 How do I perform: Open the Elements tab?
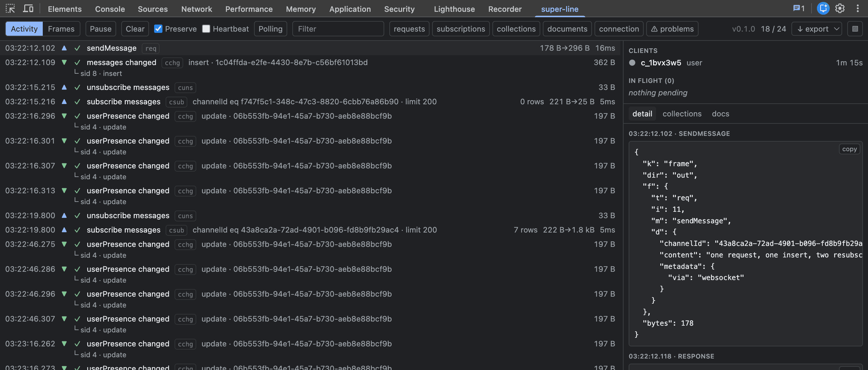[65, 9]
